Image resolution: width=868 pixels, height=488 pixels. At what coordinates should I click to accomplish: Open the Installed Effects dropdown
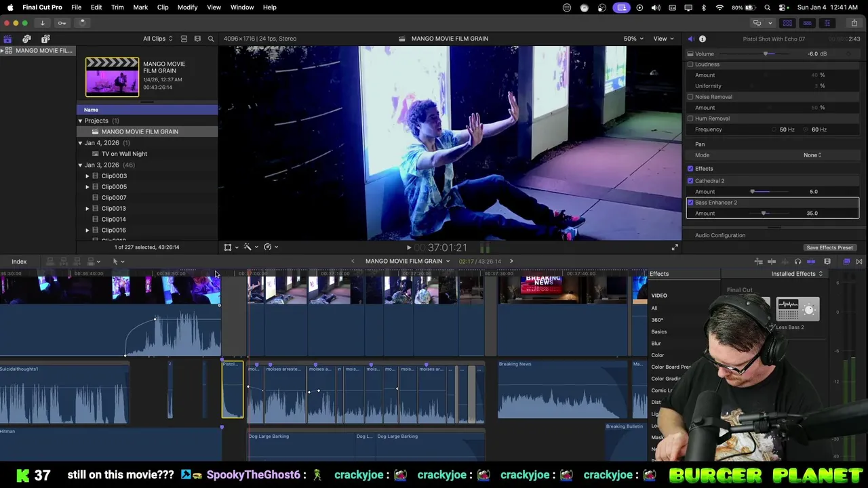pyautogui.click(x=797, y=274)
